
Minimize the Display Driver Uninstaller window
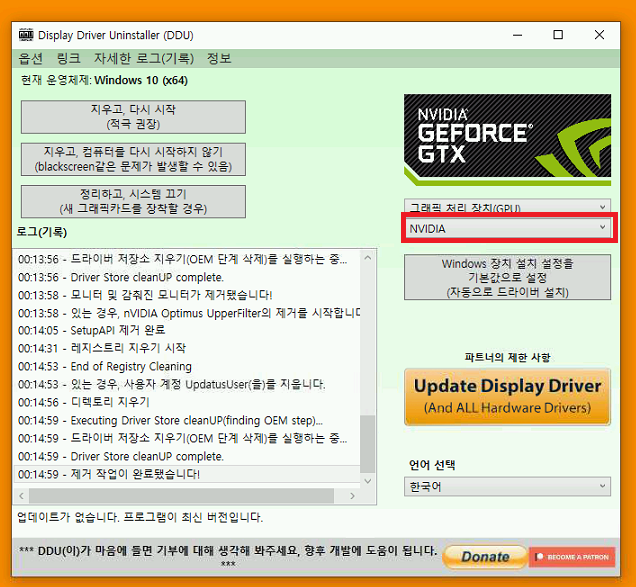[x=517, y=35]
